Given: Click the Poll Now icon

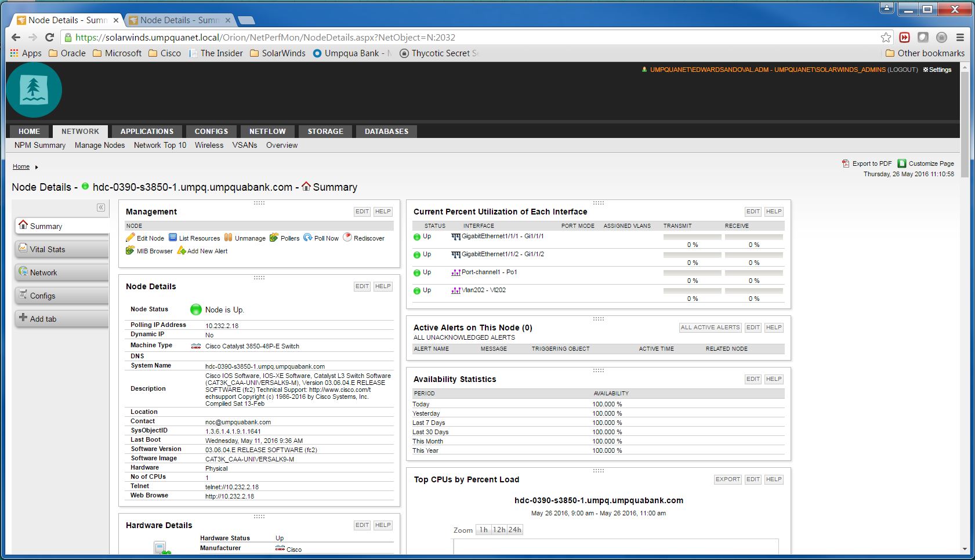Looking at the screenshot, I should pyautogui.click(x=307, y=238).
